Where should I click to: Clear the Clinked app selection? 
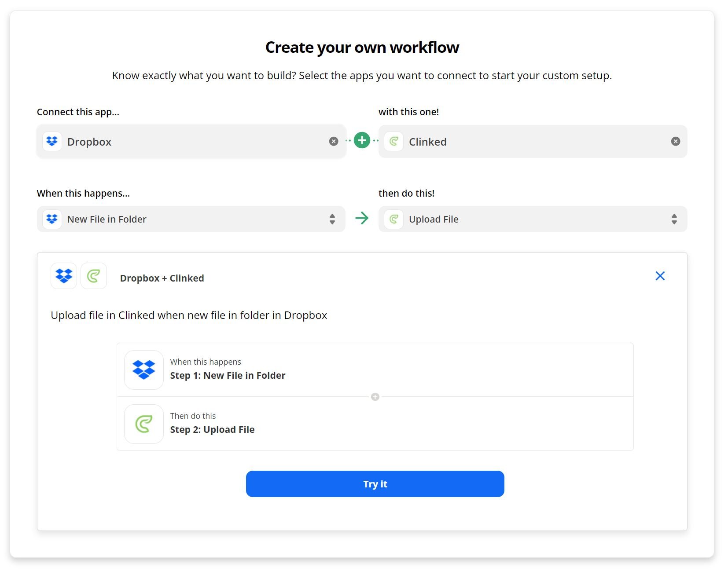click(x=675, y=141)
